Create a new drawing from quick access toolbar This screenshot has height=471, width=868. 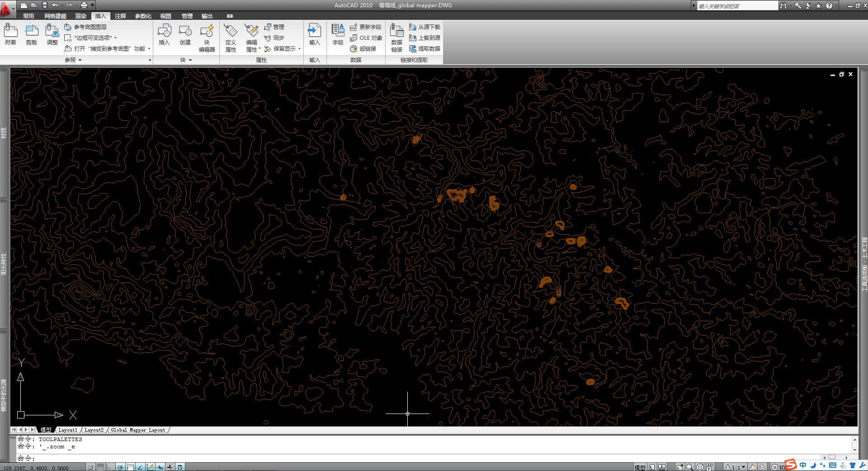coord(24,5)
